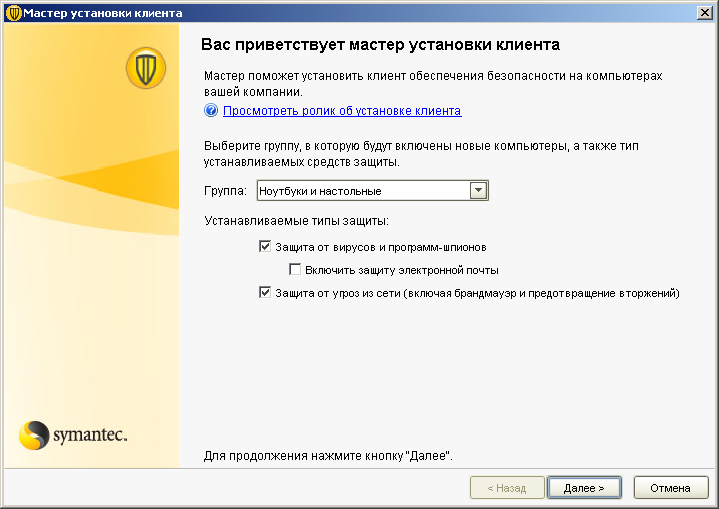Click the 'Вас приветствует мастер установки клиента' heading
The height and width of the screenshot is (509, 719).
coord(380,44)
